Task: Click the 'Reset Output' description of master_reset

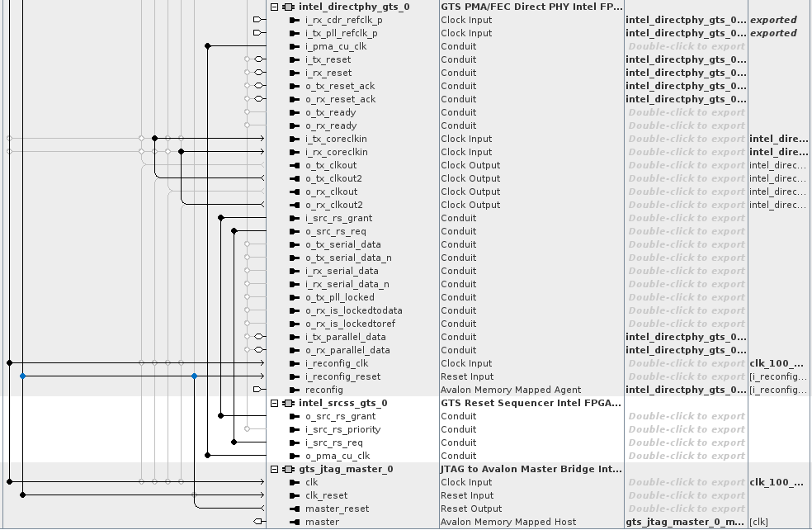Action: [x=470, y=509]
